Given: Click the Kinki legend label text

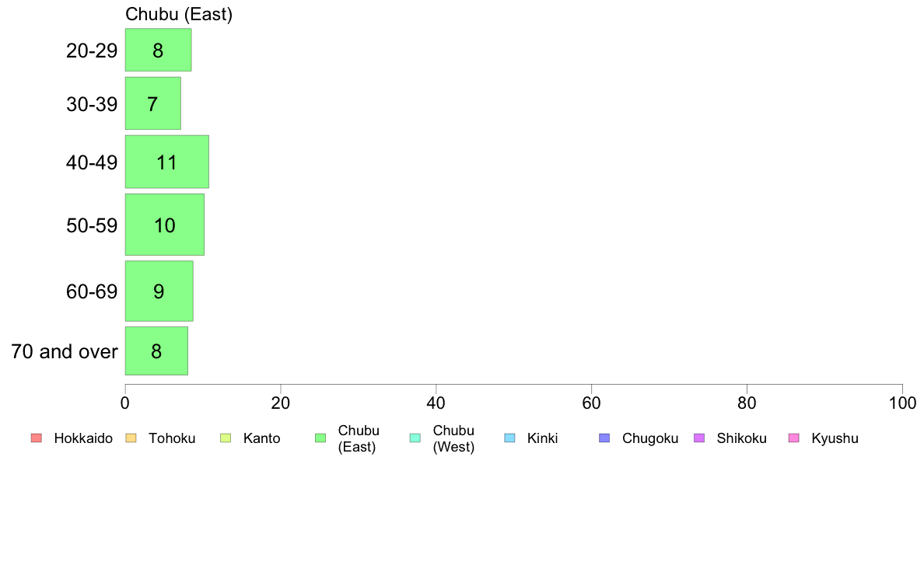Looking at the screenshot, I should tap(542, 438).
